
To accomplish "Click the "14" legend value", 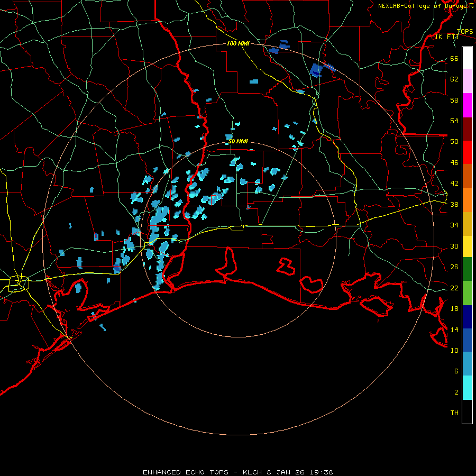I will point(454,329).
